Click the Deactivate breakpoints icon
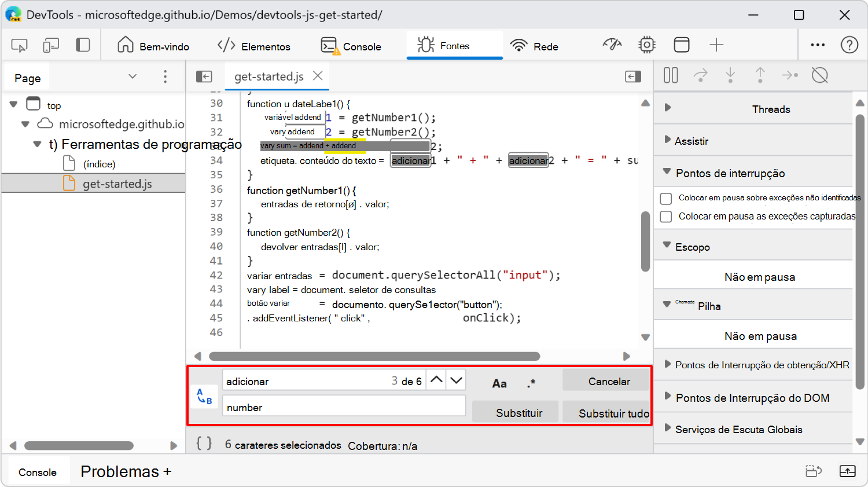 click(x=820, y=75)
